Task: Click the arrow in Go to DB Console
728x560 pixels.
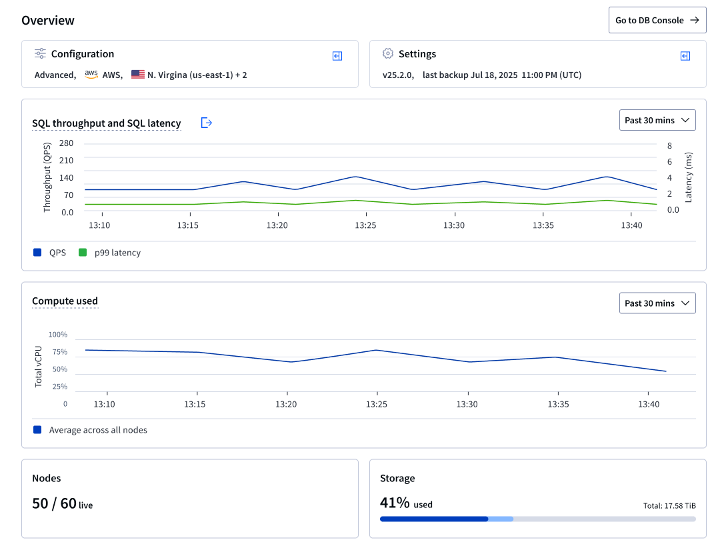Action: click(695, 20)
